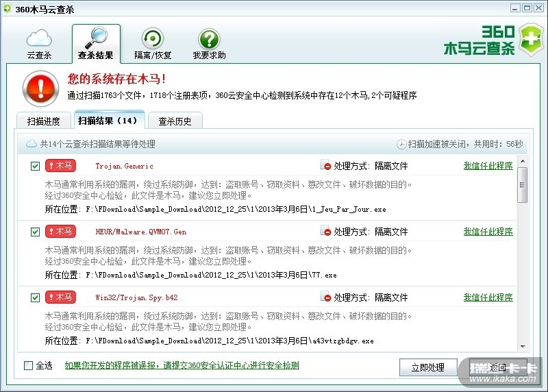Click the clock icon beside 扫描加速被关闭
The width and height of the screenshot is (548, 392).
pyautogui.click(x=401, y=144)
